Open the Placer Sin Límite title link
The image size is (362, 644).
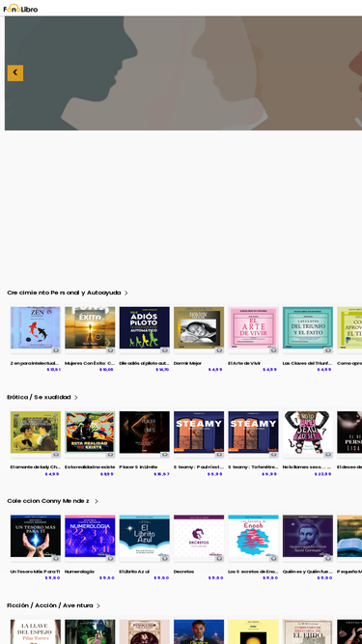click(x=138, y=467)
